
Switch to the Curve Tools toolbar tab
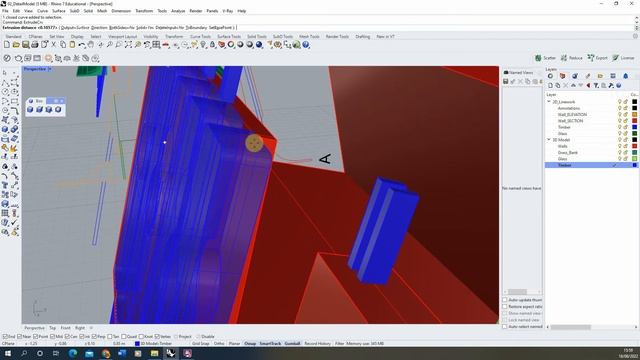coord(200,37)
